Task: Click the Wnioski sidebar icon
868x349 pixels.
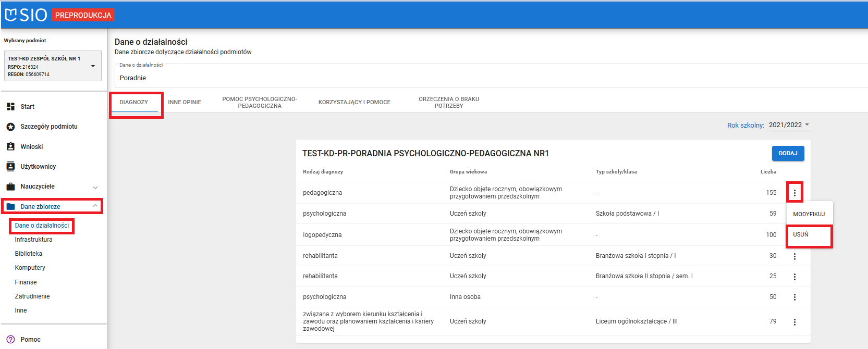Action: tap(10, 147)
